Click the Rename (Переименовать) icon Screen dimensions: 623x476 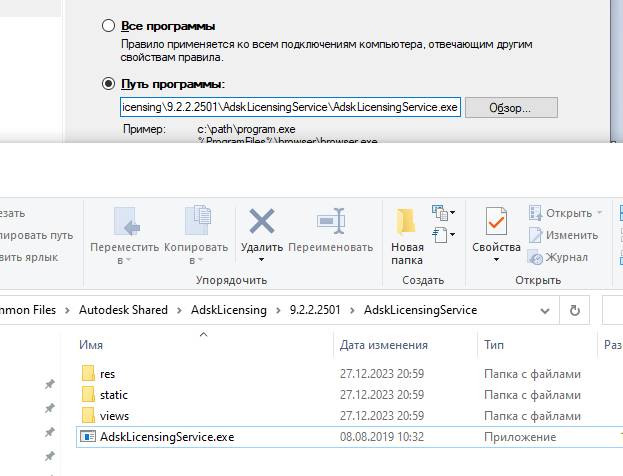[x=330, y=222]
